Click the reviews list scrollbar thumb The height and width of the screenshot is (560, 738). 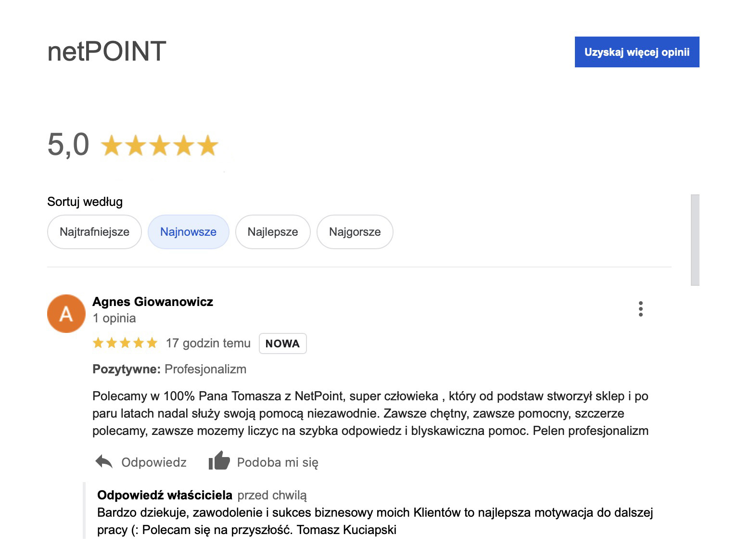[695, 240]
